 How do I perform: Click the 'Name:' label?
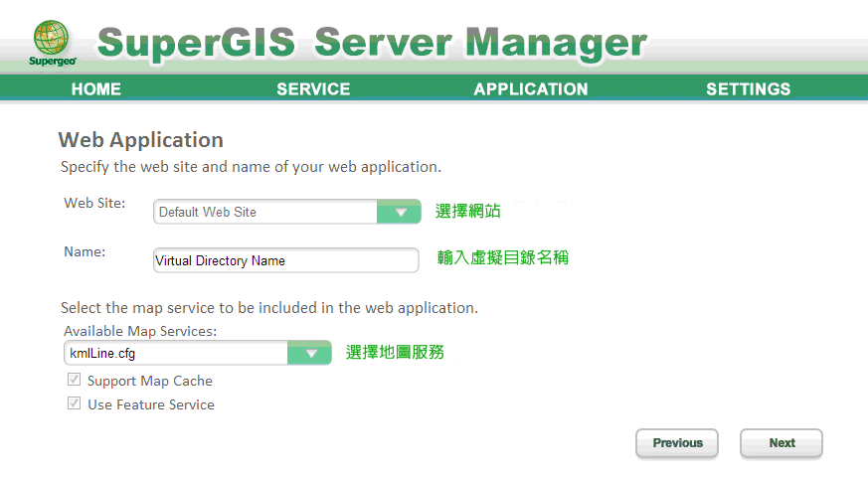pos(85,251)
